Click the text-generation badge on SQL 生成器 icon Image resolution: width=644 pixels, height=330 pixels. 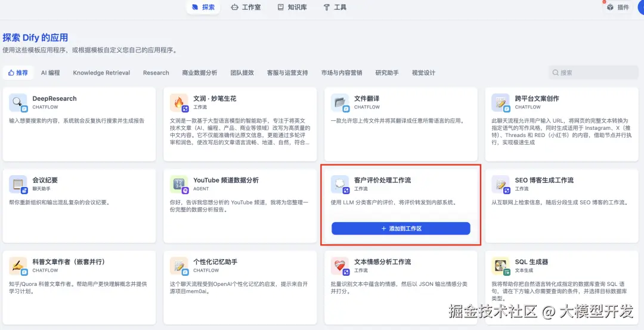[507, 272]
